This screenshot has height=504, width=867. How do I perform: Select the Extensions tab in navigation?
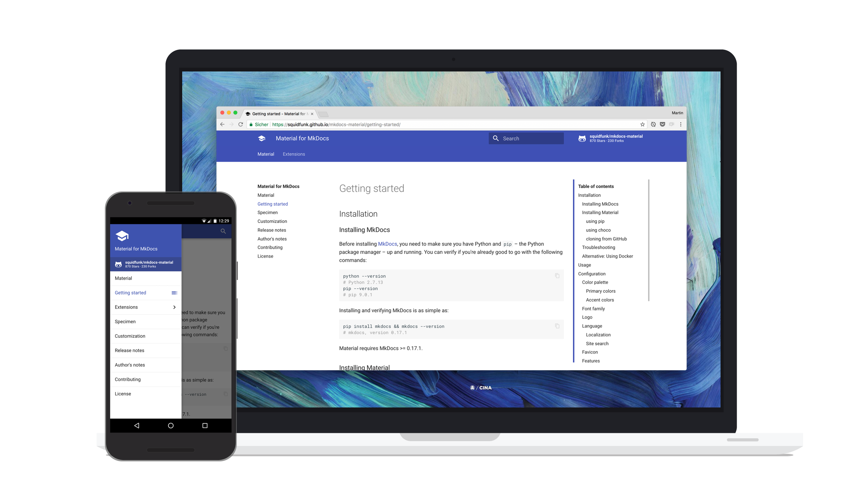tap(294, 154)
